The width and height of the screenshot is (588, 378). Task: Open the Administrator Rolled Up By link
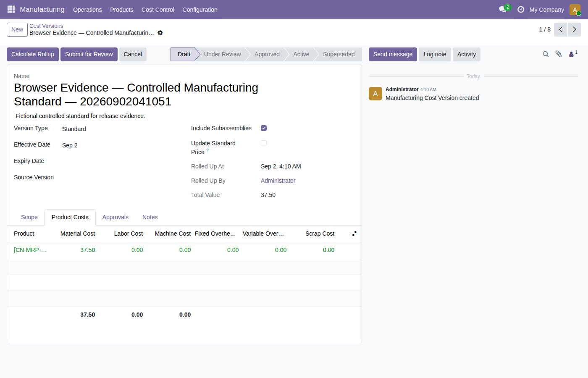click(x=278, y=181)
